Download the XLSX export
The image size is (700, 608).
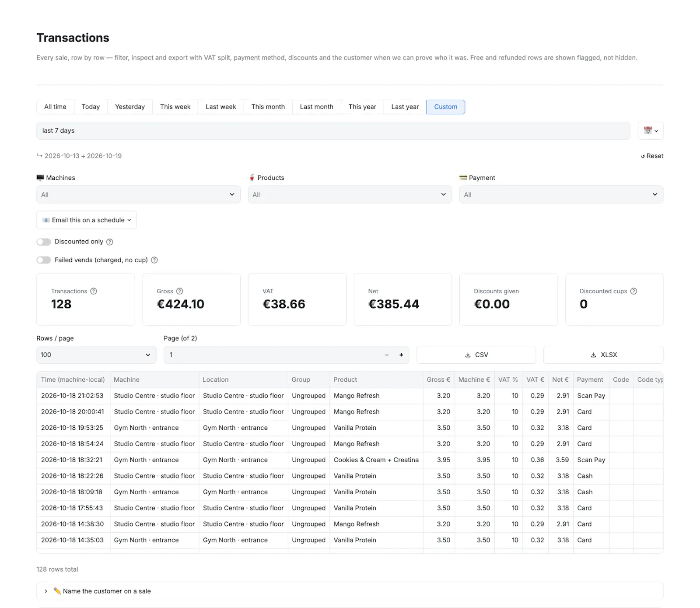[603, 355]
